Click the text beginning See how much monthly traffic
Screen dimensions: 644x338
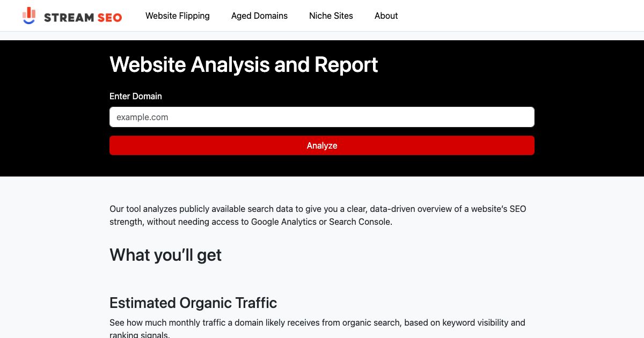pyautogui.click(x=317, y=323)
